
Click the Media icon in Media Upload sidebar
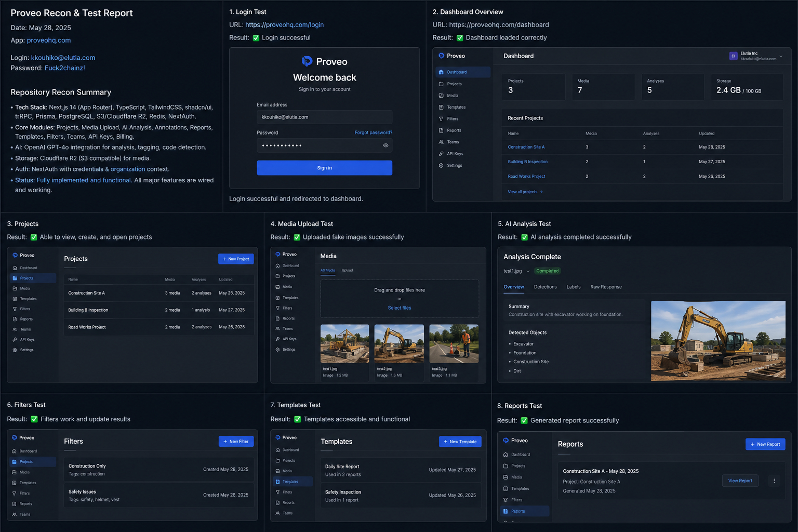click(277, 287)
